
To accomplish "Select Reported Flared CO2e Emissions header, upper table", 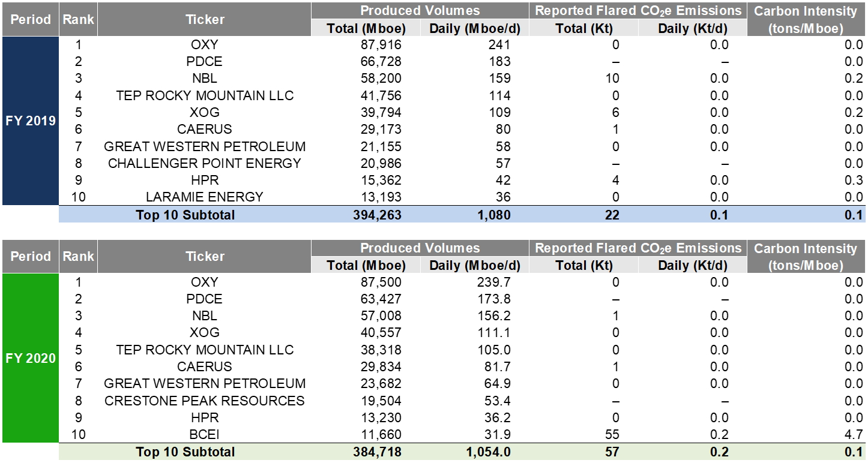I will click(x=638, y=11).
